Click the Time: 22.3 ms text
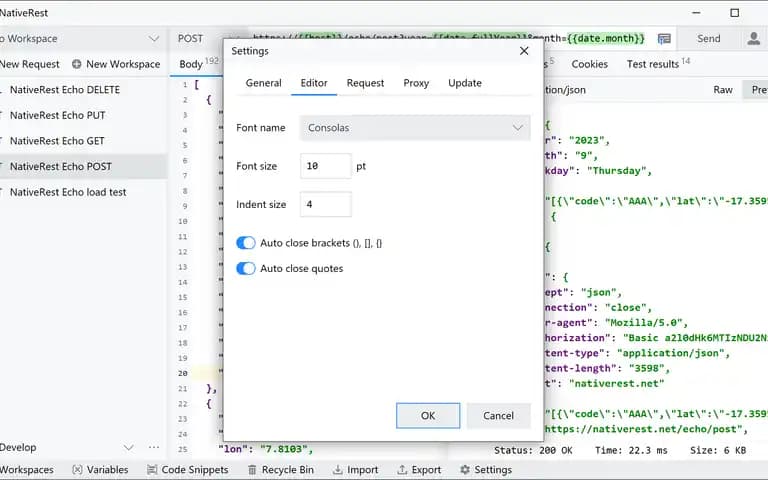This screenshot has height=480, width=768. tap(631, 450)
